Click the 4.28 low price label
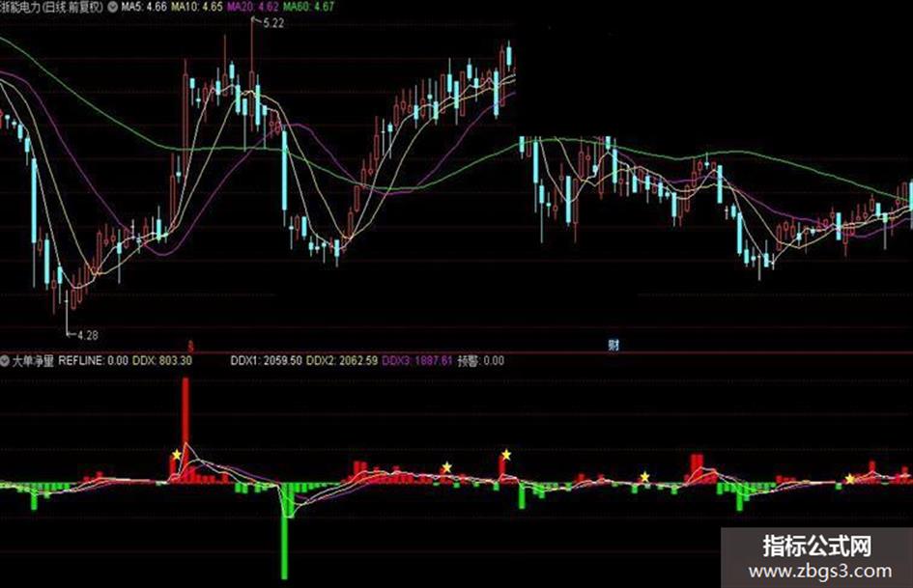Image resolution: width=913 pixels, height=588 pixels. 87,335
